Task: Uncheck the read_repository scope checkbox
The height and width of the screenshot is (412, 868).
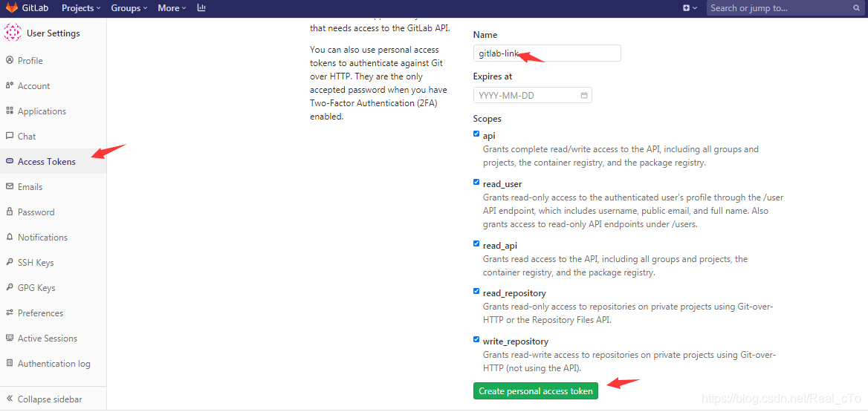Action: pyautogui.click(x=476, y=291)
